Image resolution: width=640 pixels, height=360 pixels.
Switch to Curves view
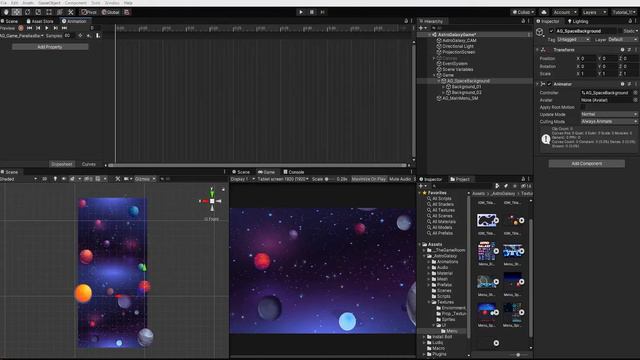click(89, 164)
